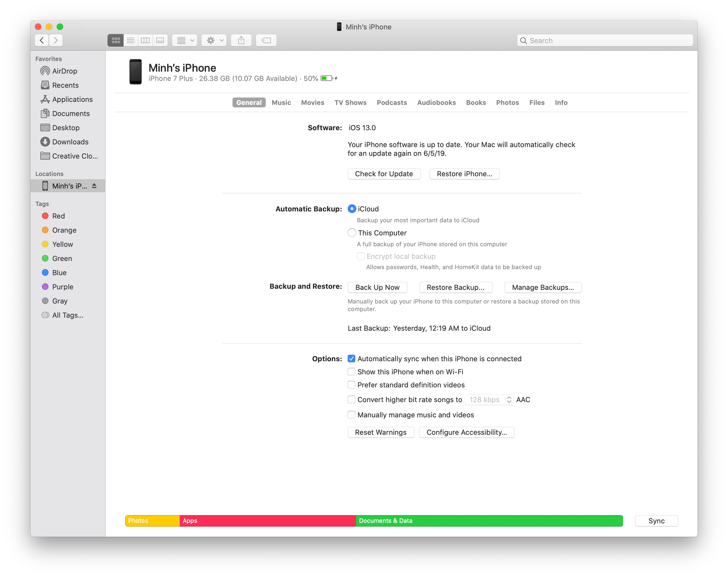Click Configure Accessibility button

click(466, 433)
